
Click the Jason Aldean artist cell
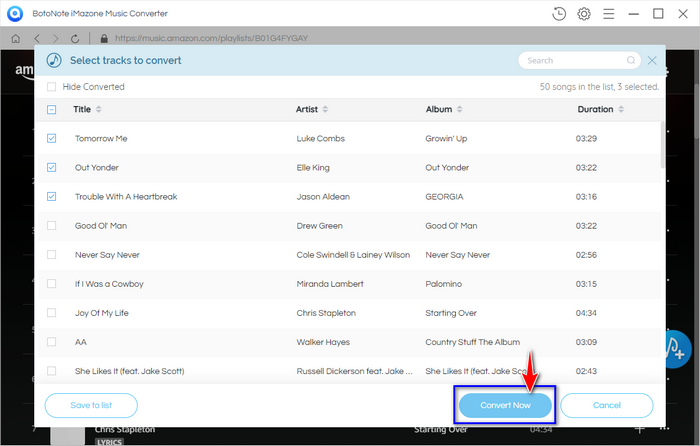323,196
